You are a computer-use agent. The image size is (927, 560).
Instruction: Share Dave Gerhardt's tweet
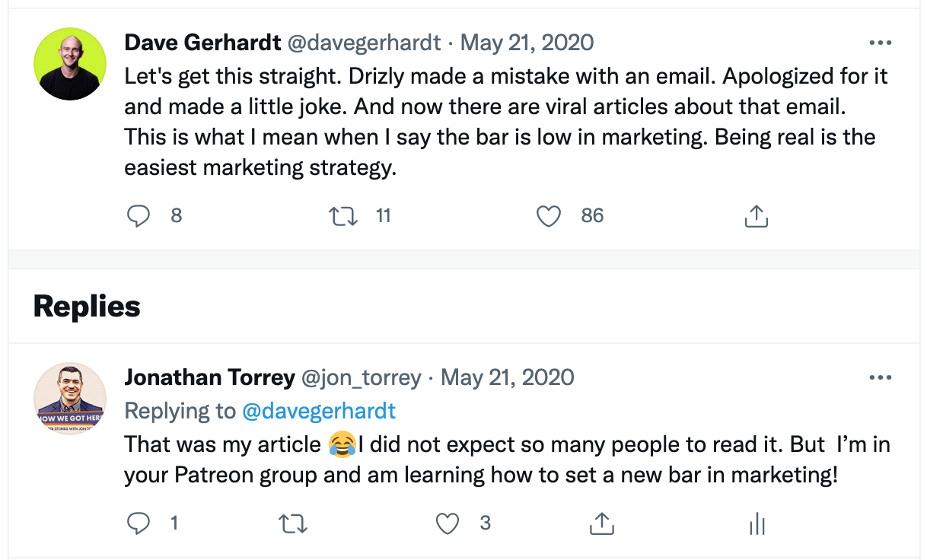click(x=755, y=217)
